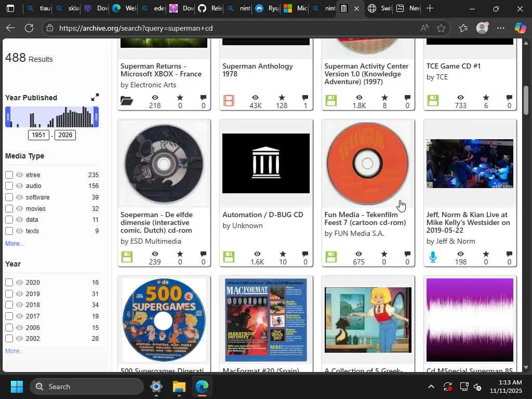The height and width of the screenshot is (399, 532).
Task: Click software floppy icon on Soeperman card
Action: coord(127,257)
